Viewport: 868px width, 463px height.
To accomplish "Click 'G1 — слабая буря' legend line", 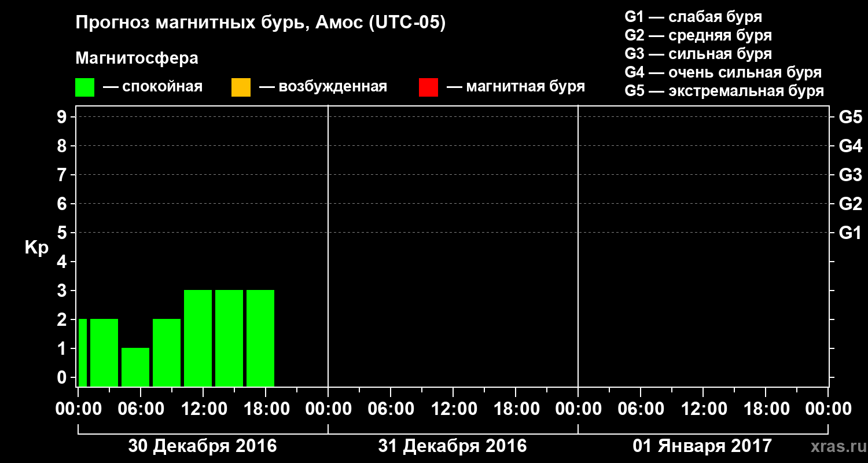I will point(693,16).
